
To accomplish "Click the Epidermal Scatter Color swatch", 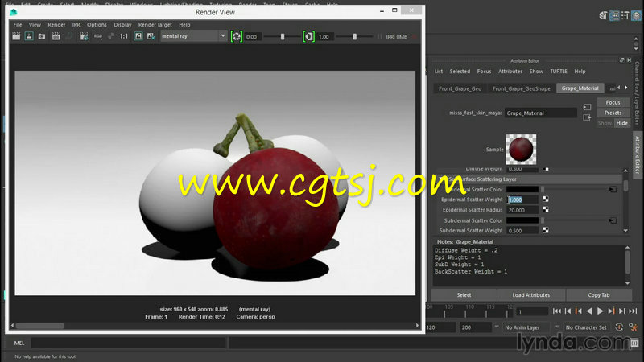I will (x=522, y=189).
